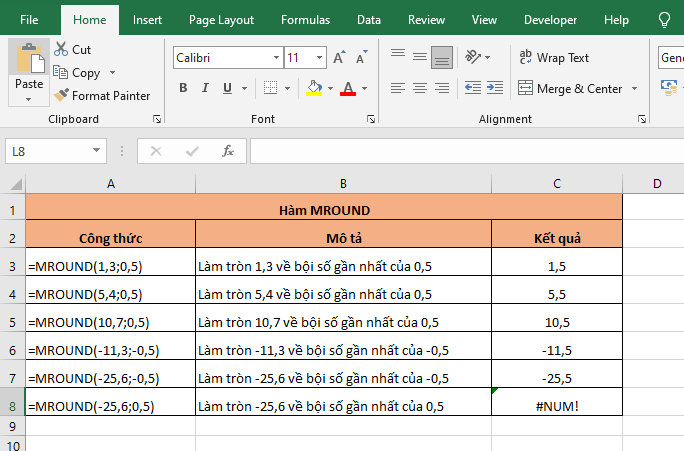Click the Insert Function fx icon
Screen dimensions: 684x451
click(x=227, y=151)
